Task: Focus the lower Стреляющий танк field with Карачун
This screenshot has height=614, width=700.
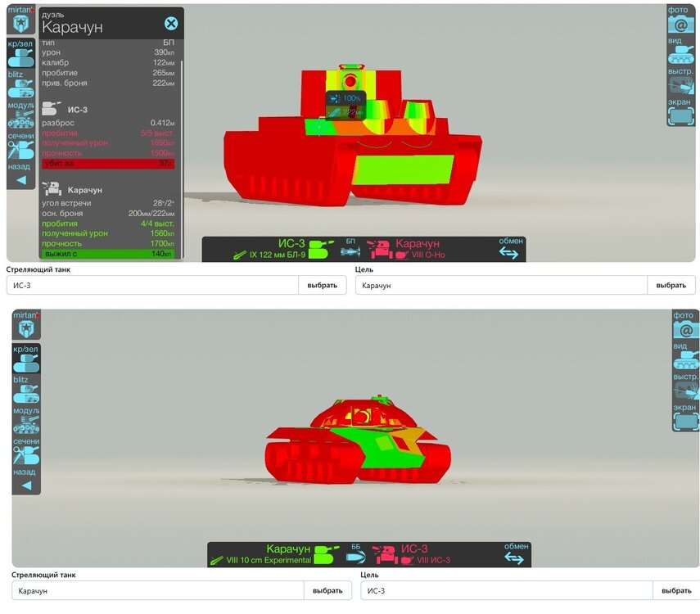Action: (158, 591)
